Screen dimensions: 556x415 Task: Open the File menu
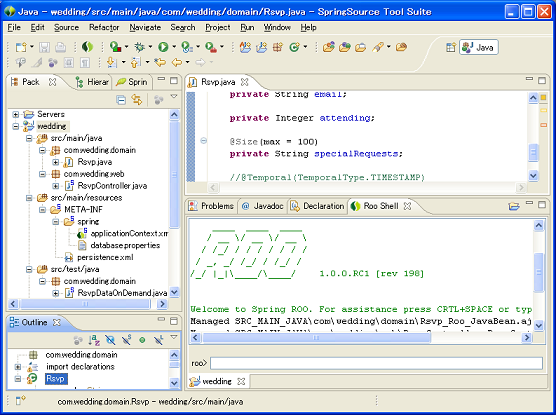click(14, 27)
